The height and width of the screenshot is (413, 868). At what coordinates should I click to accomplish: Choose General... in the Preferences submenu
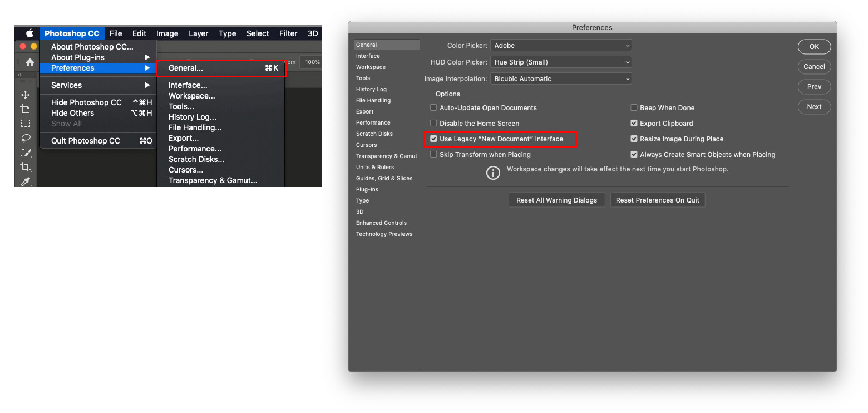click(221, 68)
